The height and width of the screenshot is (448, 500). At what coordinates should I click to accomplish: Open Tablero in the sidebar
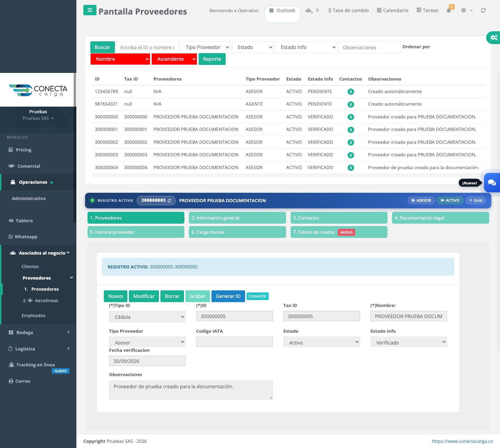tap(21, 221)
